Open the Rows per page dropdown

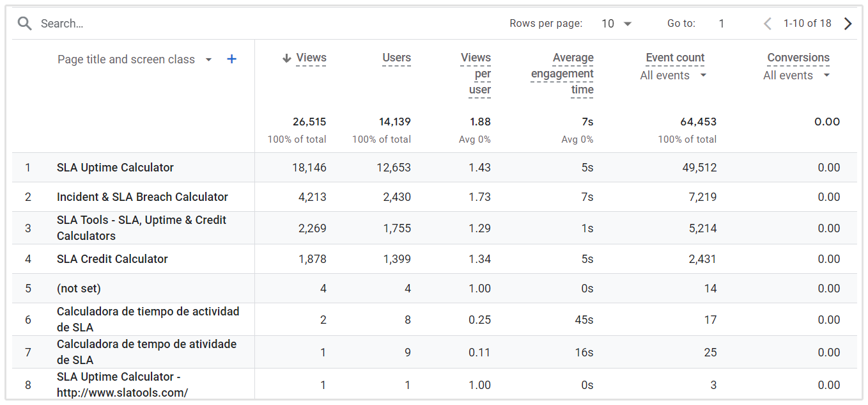coord(617,24)
